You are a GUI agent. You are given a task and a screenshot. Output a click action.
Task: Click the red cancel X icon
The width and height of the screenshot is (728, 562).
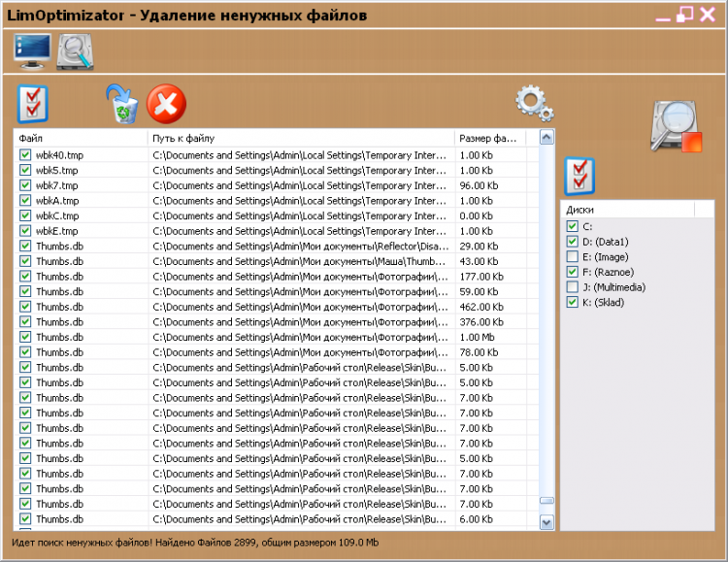166,104
